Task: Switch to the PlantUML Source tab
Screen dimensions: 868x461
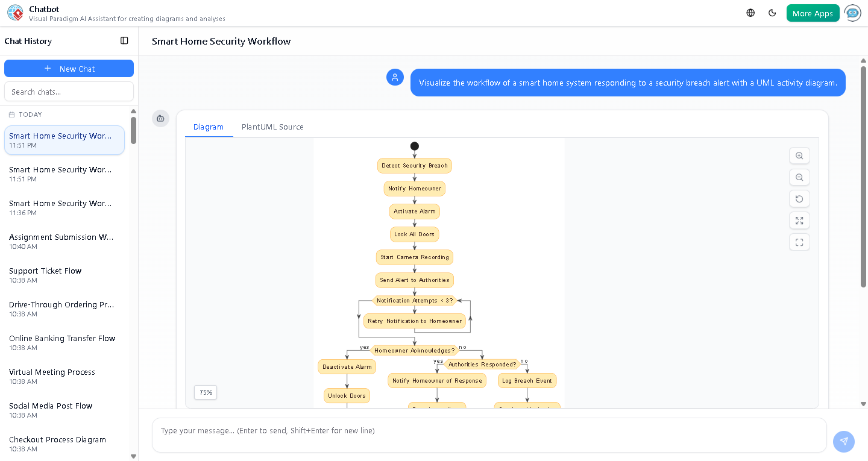Action: tap(272, 127)
